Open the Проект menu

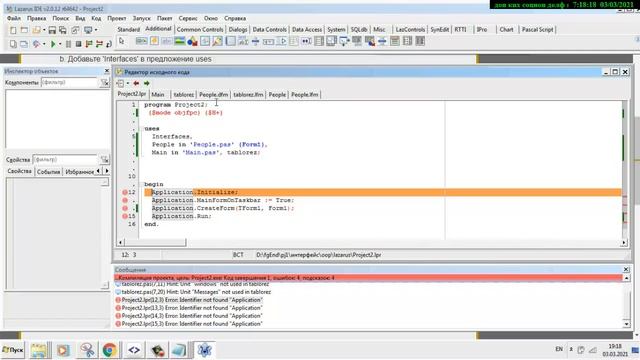pos(117,18)
